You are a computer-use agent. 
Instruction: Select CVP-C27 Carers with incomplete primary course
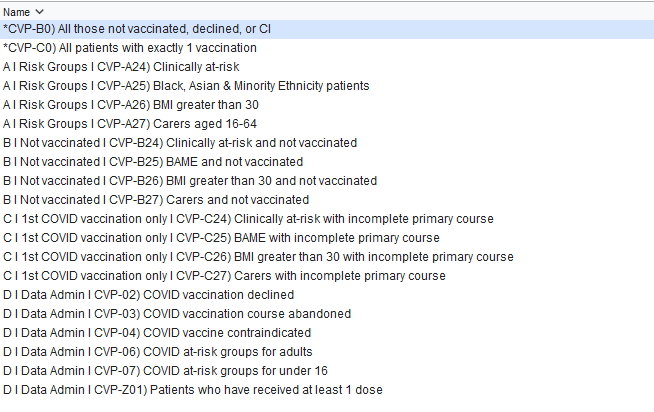(224, 276)
